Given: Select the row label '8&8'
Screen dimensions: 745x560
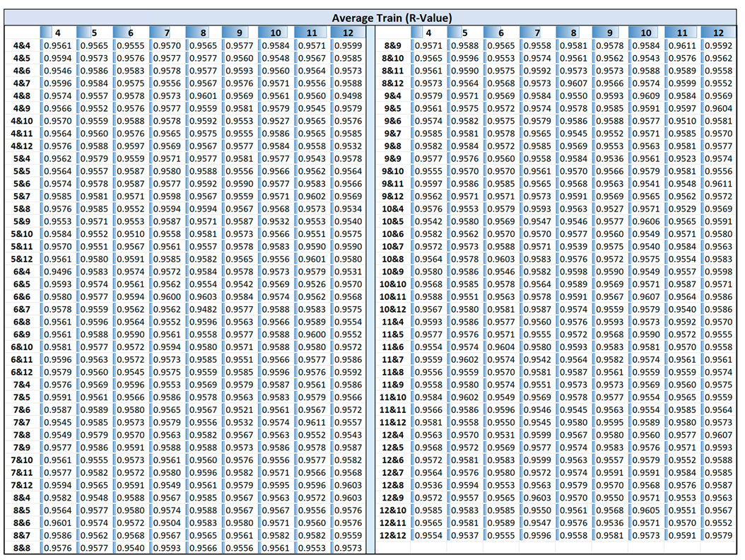Looking at the screenshot, I should pyautogui.click(x=22, y=548).
